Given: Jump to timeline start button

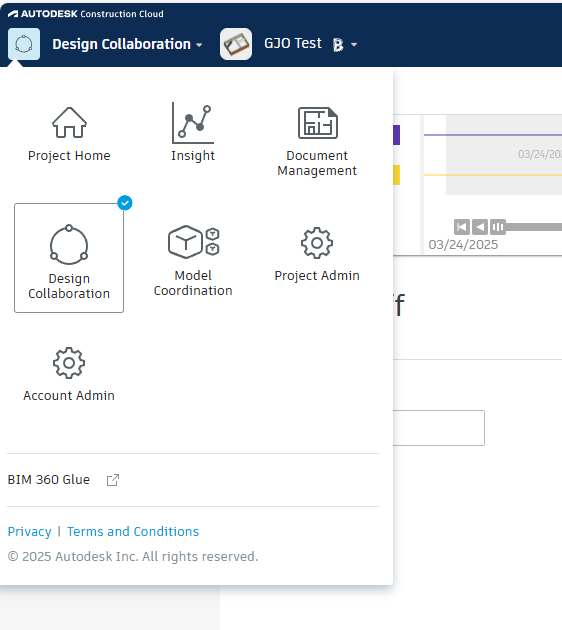Looking at the screenshot, I should (x=462, y=227).
